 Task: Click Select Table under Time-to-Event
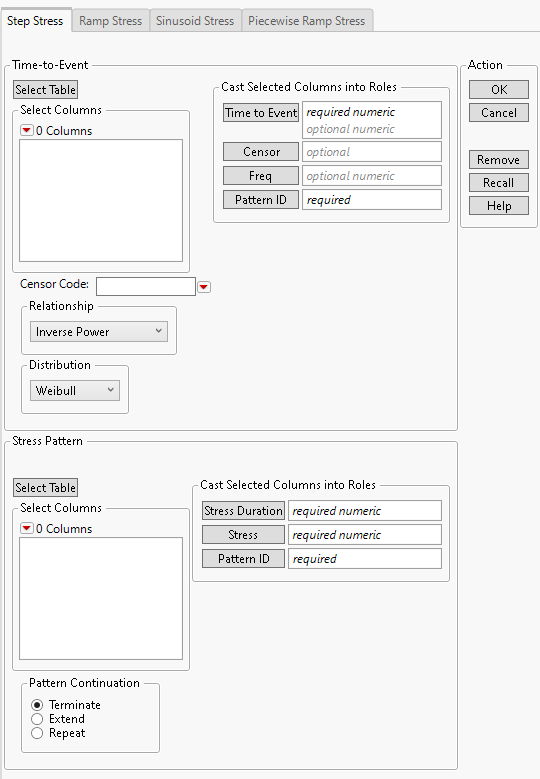[x=45, y=90]
